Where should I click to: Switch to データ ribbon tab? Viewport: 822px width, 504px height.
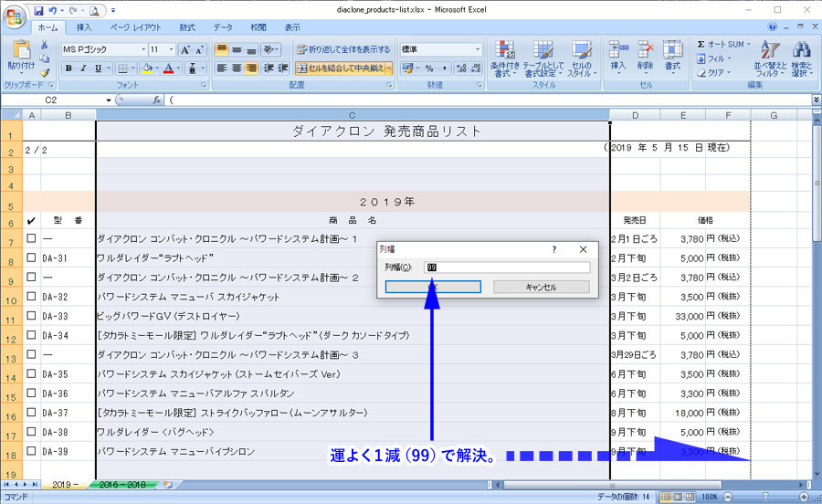223,27
